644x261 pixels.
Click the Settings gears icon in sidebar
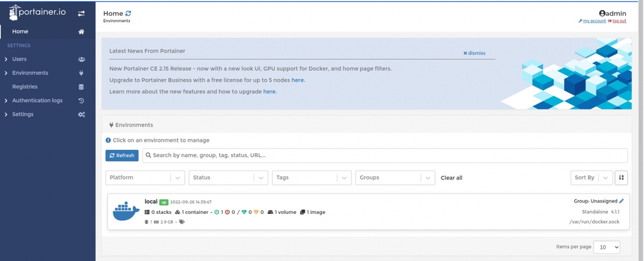[81, 115]
